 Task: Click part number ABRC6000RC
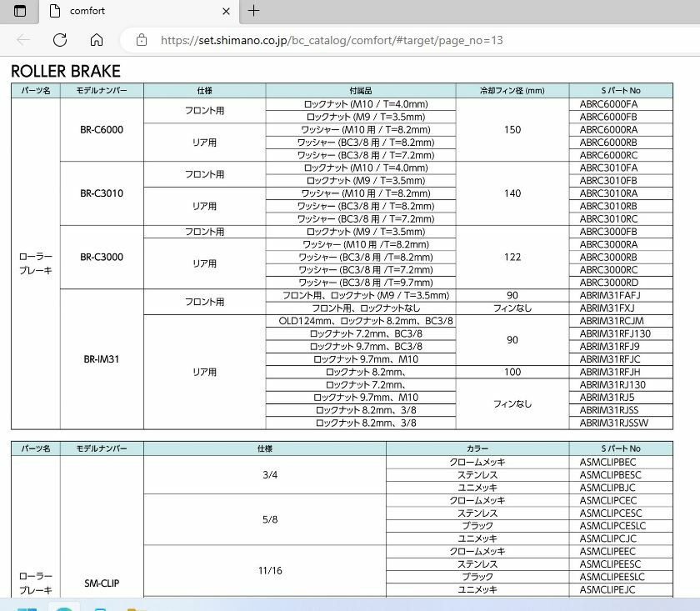pyautogui.click(x=608, y=155)
